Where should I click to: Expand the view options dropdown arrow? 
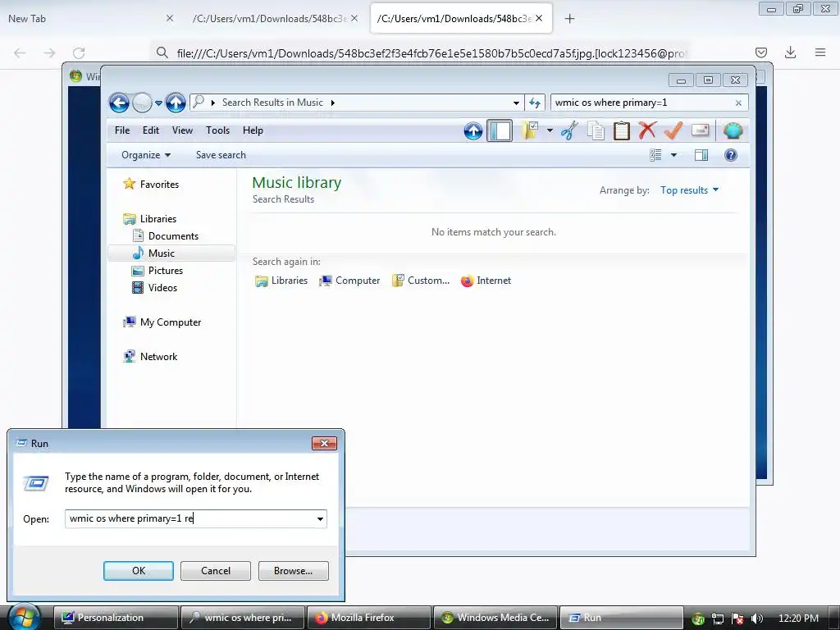point(674,155)
